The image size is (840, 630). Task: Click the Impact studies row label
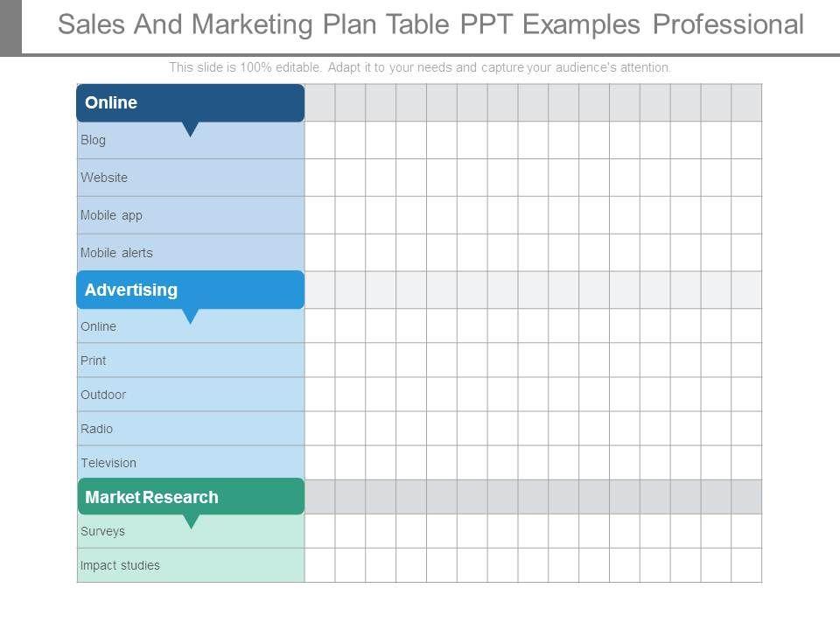(120, 565)
